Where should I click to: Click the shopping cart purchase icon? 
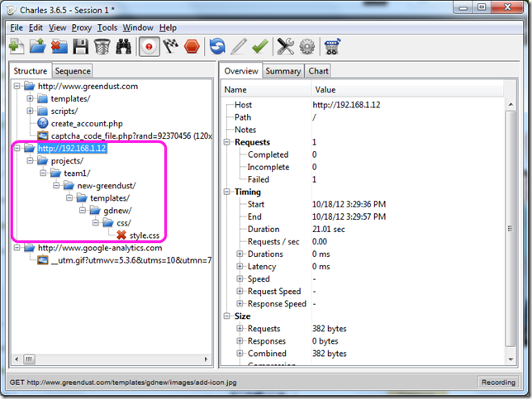coord(332,46)
